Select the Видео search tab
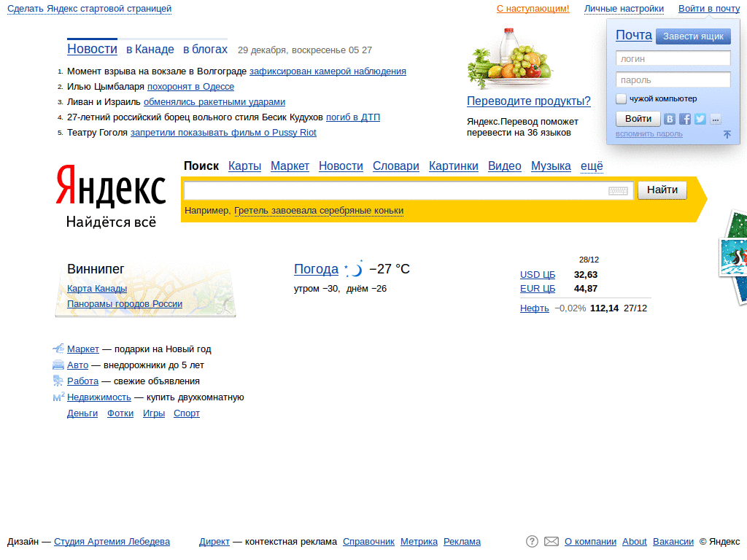The width and height of the screenshot is (747, 560). 505,166
